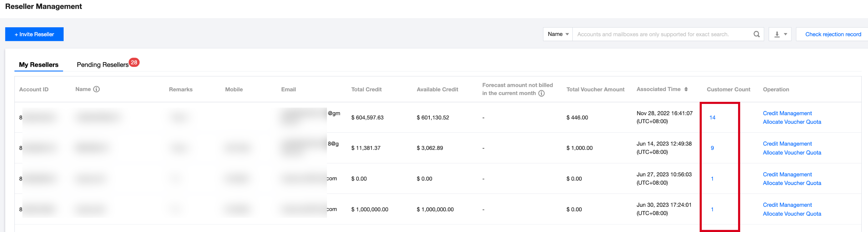This screenshot has height=232, width=868.
Task: Allocate Voucher Quota for Jun 27 reseller
Action: pyautogui.click(x=791, y=183)
